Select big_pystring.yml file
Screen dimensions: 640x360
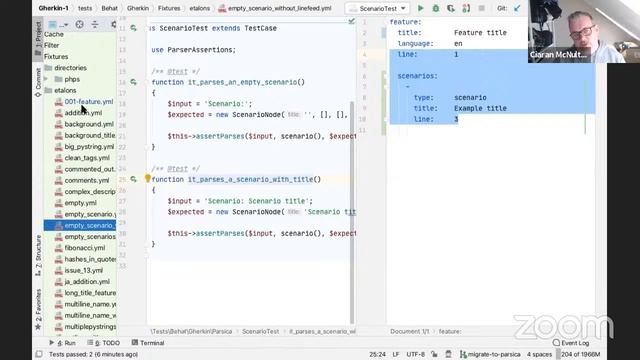(89, 147)
